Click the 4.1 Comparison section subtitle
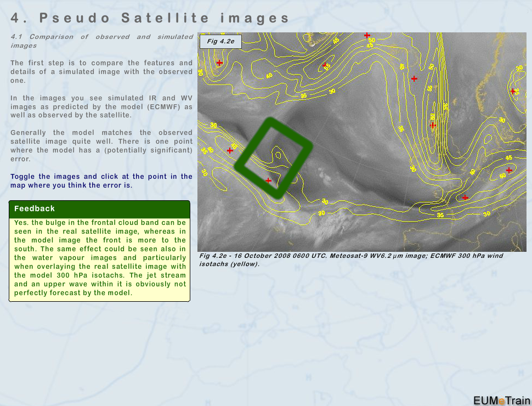The image size is (532, 406). pos(101,41)
